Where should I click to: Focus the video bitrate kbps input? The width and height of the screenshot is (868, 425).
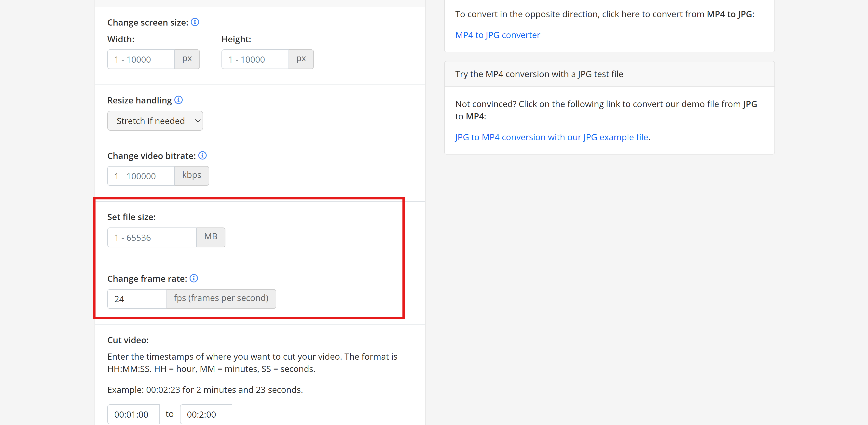click(141, 176)
